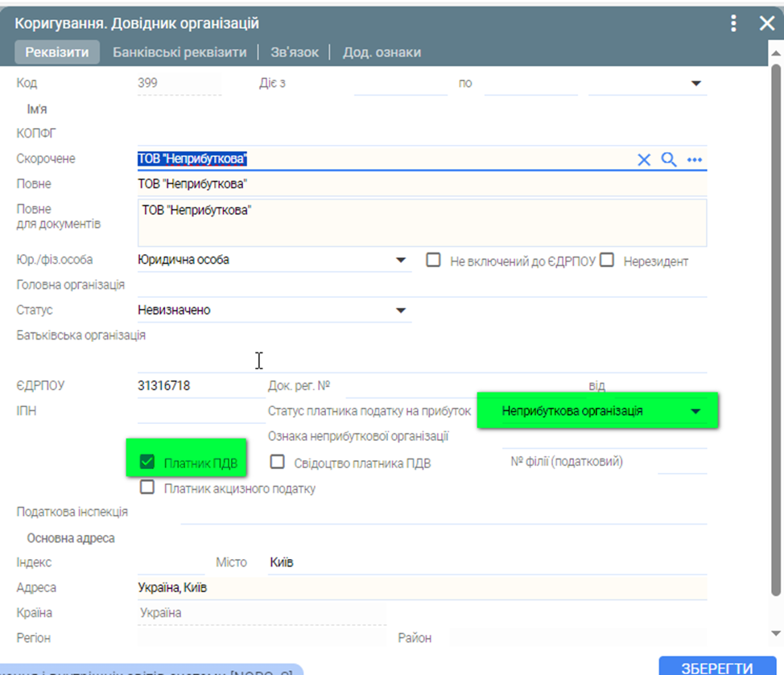Click the ЄДРПОУ input field

click(196, 386)
